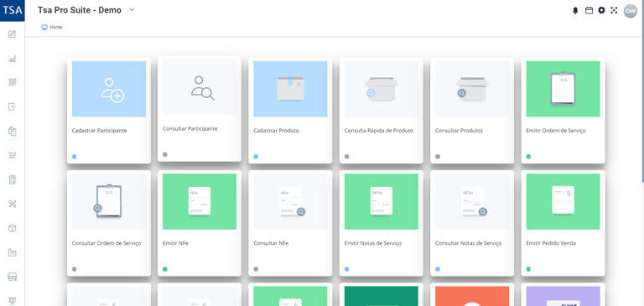Open the DW user avatar menu
Image resolution: width=644 pixels, height=306 pixels.
(631, 11)
